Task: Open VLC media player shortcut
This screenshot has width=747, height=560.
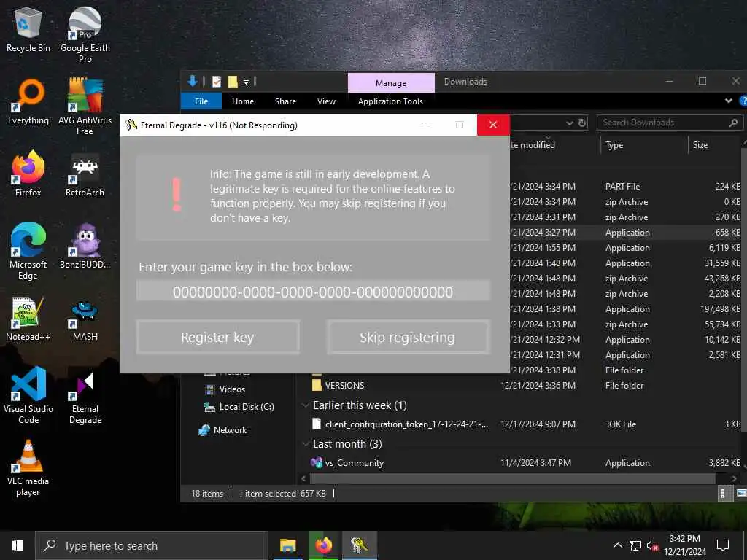Action: coord(28,468)
